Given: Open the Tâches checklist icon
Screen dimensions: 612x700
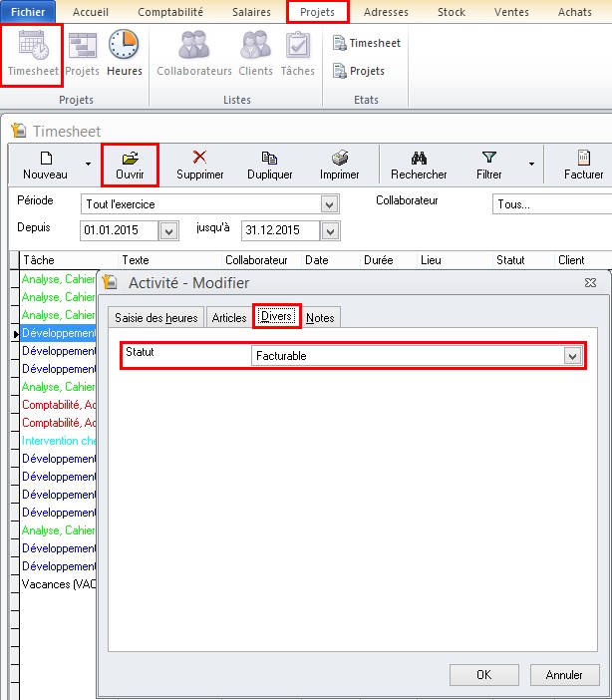Looking at the screenshot, I should click(298, 54).
